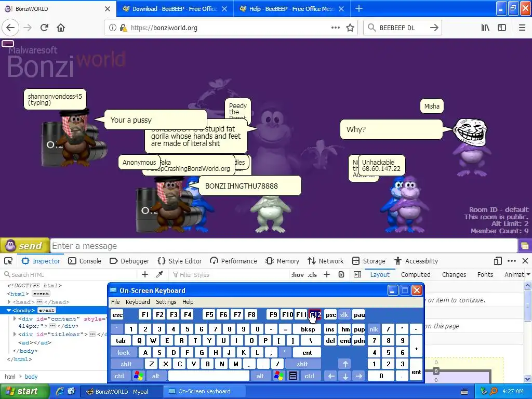Viewport: 532px width, 399px height.
Task: Toggle responsive design mode icon
Action: 498,261
